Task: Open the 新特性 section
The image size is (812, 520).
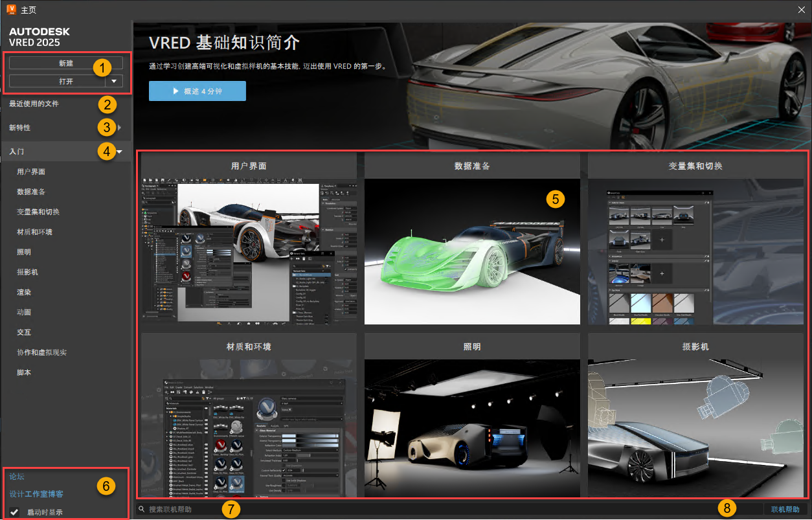Action: tap(21, 128)
